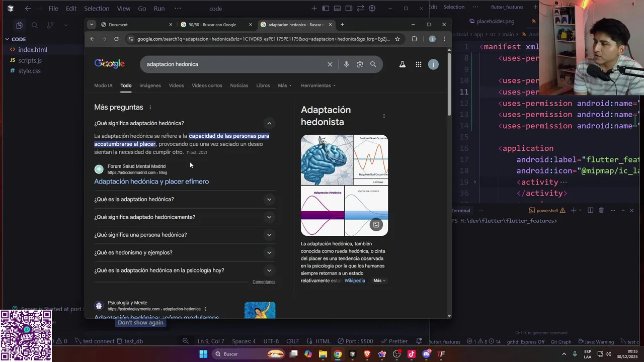Bookmark this page with the star icon
This screenshot has width=644, height=362.
[x=397, y=39]
